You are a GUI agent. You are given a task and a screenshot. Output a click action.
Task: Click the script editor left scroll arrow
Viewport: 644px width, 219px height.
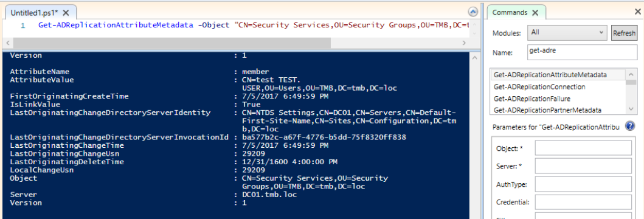tap(7, 43)
